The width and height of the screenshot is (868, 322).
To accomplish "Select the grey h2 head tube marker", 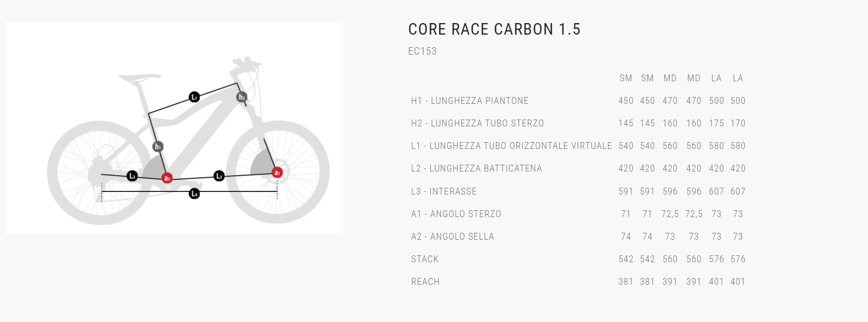I will (x=242, y=97).
